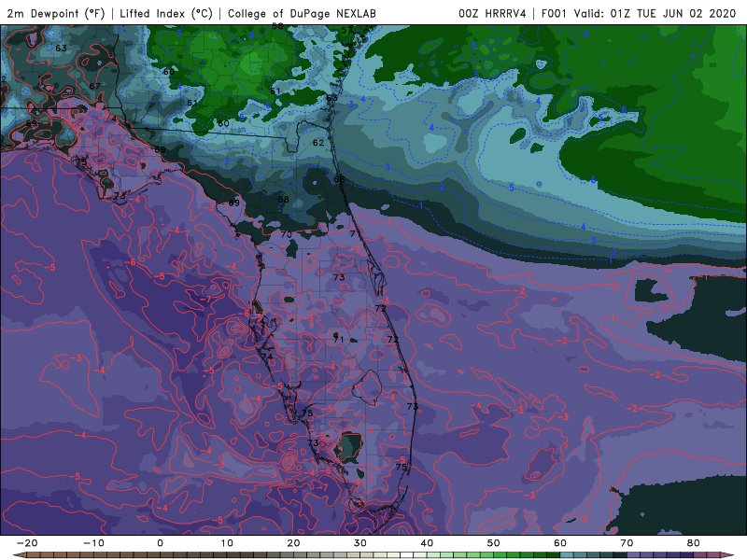Click the bright green swatch below 50 label
The height and width of the screenshot is (560, 747).
tap(500, 555)
